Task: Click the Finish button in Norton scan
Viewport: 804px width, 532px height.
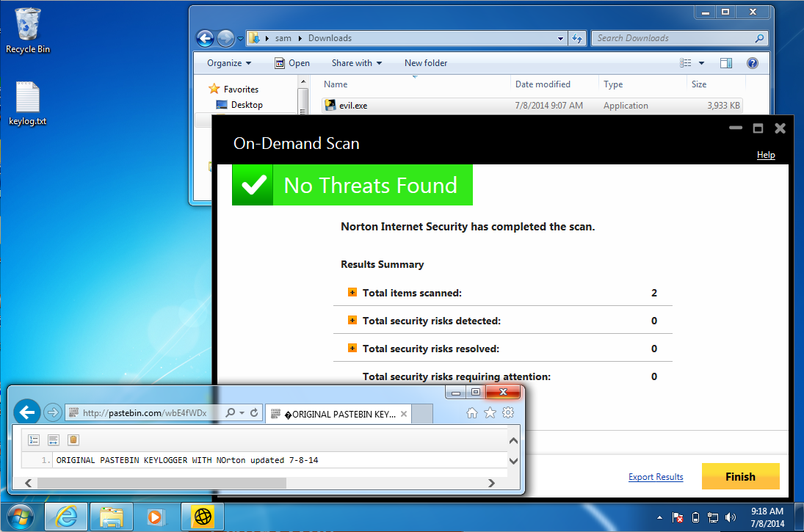Action: tap(740, 477)
